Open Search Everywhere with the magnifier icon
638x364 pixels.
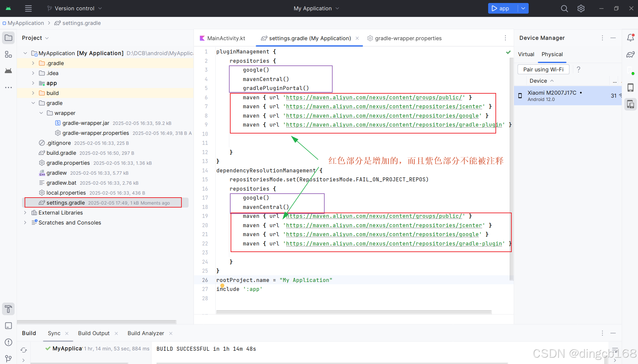564,8
